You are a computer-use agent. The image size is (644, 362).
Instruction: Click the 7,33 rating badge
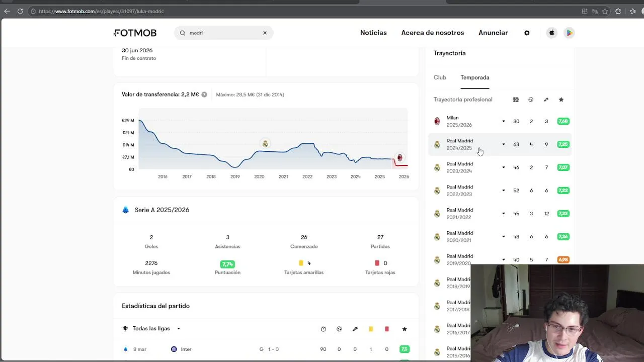point(563,214)
